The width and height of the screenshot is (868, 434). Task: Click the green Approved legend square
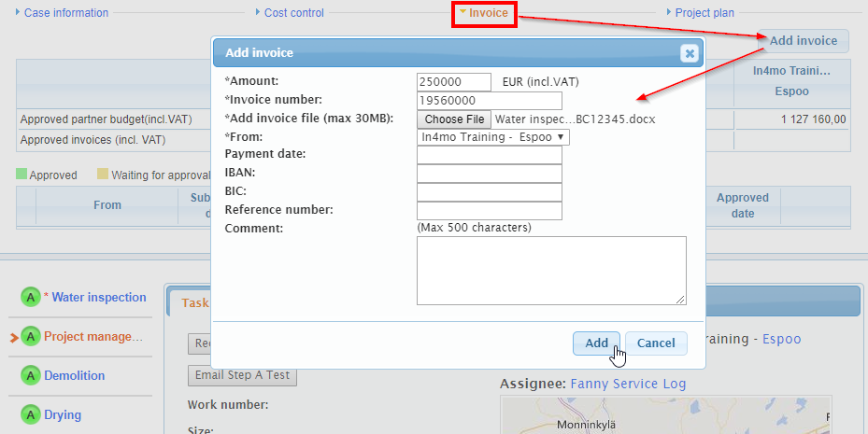21,175
